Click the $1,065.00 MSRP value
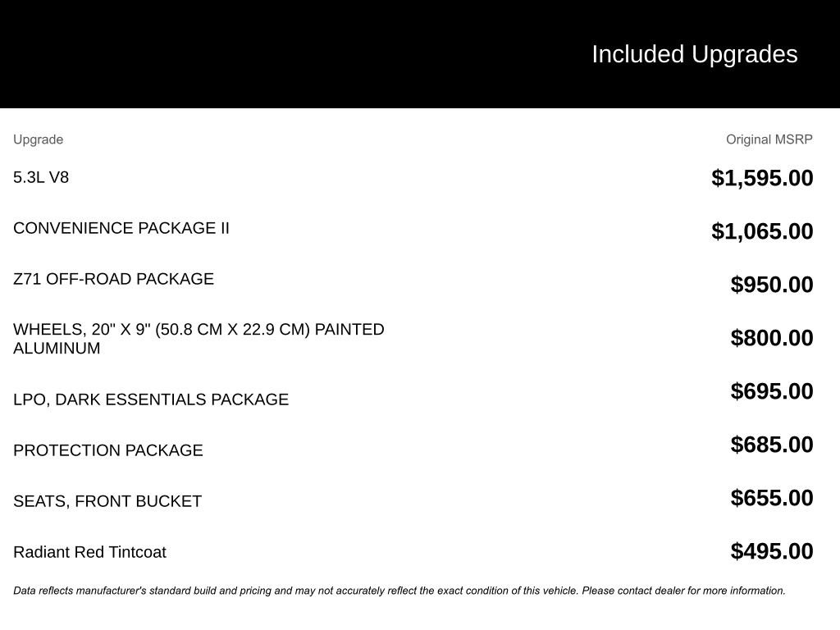 coord(762,231)
